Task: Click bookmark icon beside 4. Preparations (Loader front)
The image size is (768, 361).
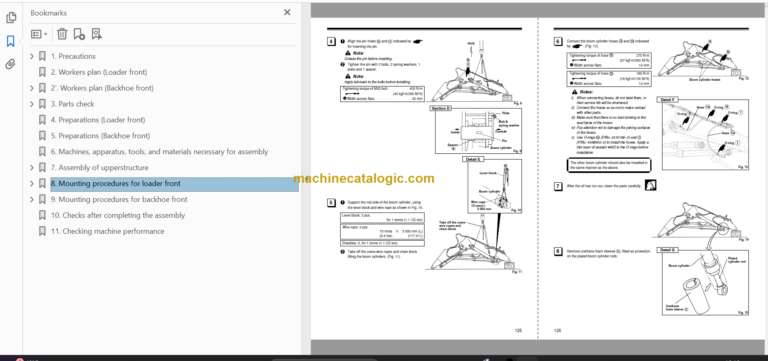Action: (43, 120)
